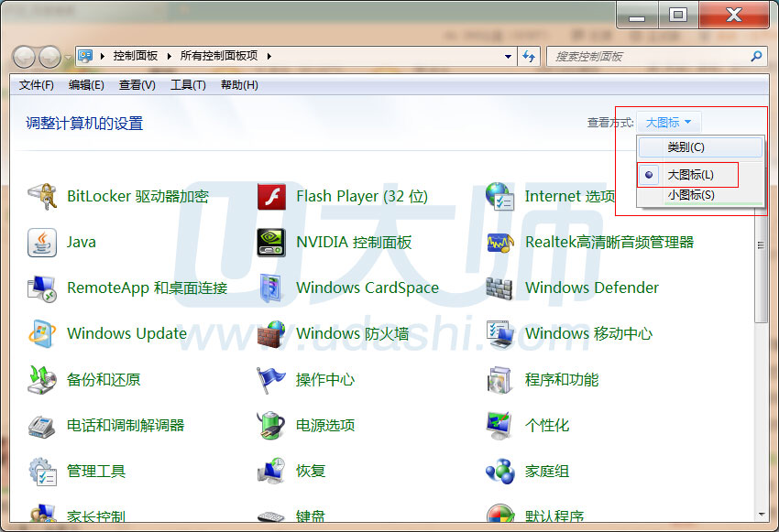Open the 工具(T) menu
This screenshot has height=532, width=779.
point(188,85)
